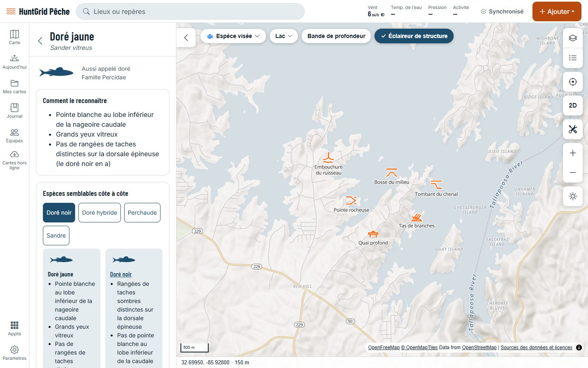Open Sources des données et licences link
This screenshot has height=368, width=588.
pos(537,348)
